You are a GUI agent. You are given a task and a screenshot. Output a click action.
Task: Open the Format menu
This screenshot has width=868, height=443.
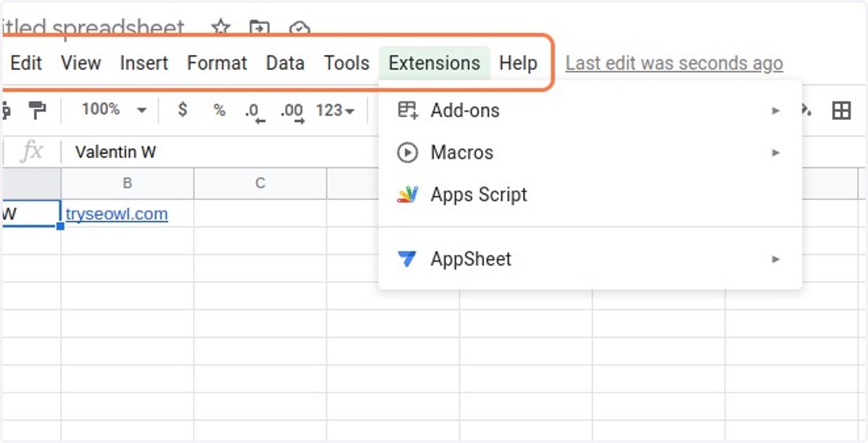[217, 63]
